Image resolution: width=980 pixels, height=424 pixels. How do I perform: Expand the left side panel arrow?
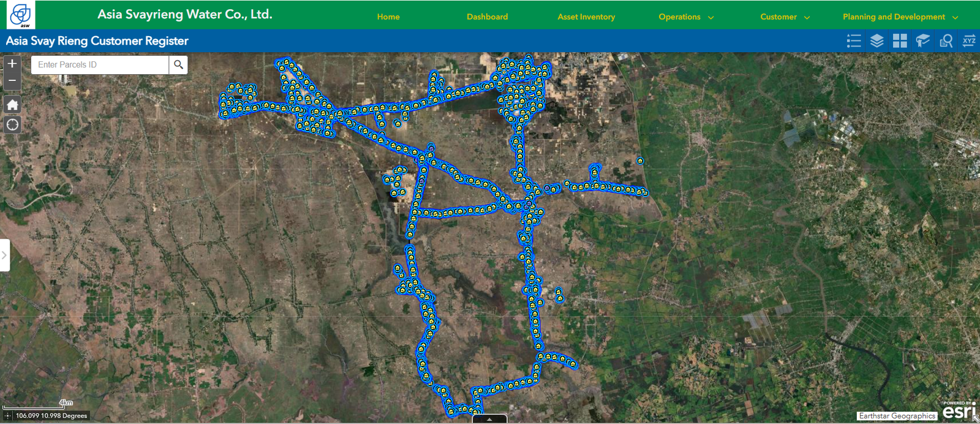[4, 255]
